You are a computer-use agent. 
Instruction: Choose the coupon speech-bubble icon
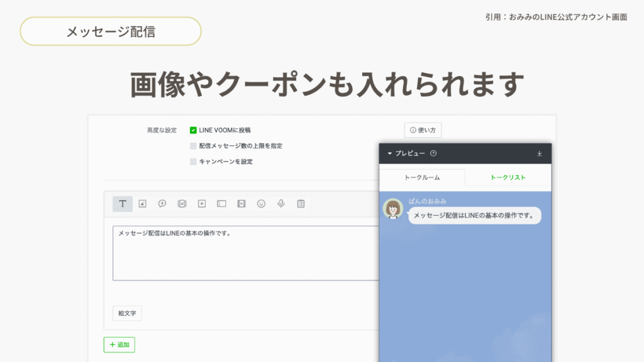(162, 204)
